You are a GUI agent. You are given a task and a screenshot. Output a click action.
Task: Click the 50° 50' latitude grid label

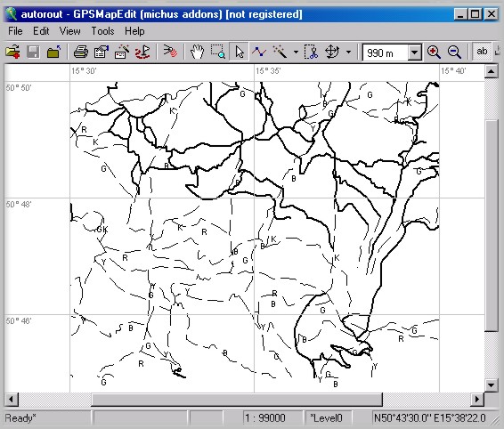click(x=19, y=87)
